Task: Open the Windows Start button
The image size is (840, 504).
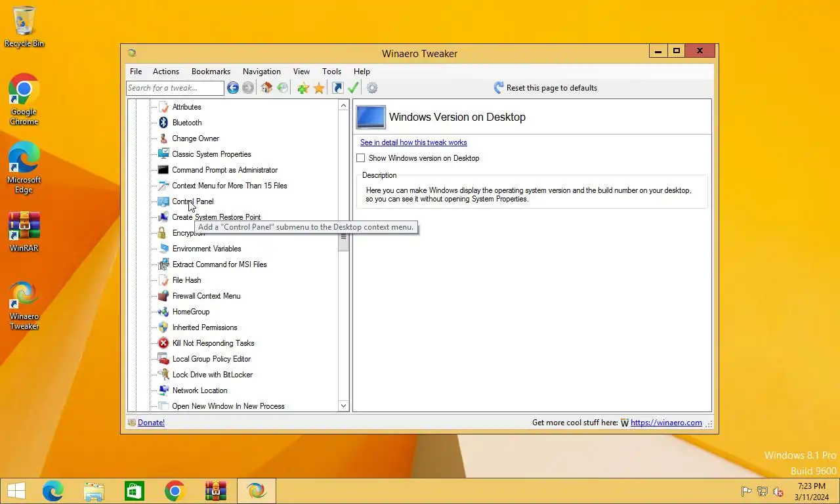Action: pos(16,491)
